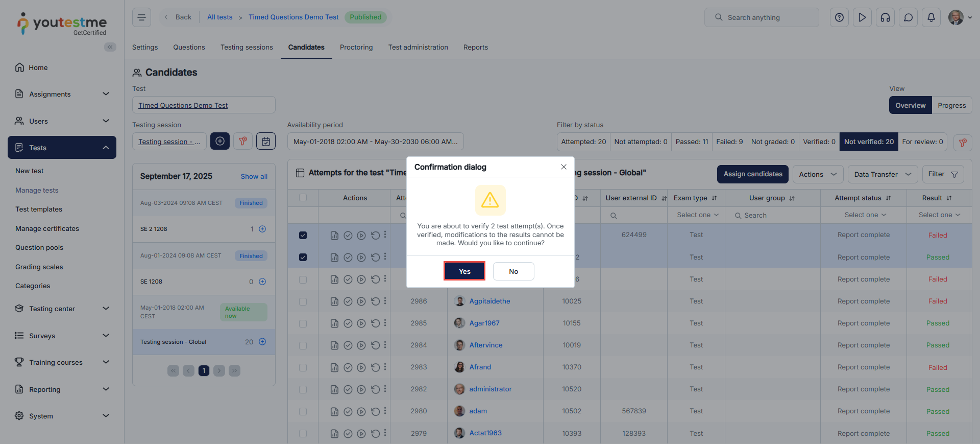Open the chat messages icon

pos(908,17)
